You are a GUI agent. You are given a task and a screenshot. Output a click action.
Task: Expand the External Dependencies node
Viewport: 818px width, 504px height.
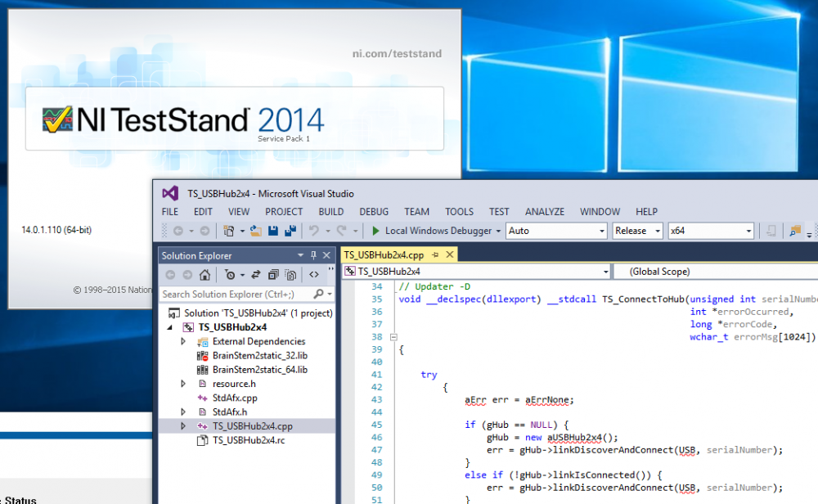click(x=184, y=342)
